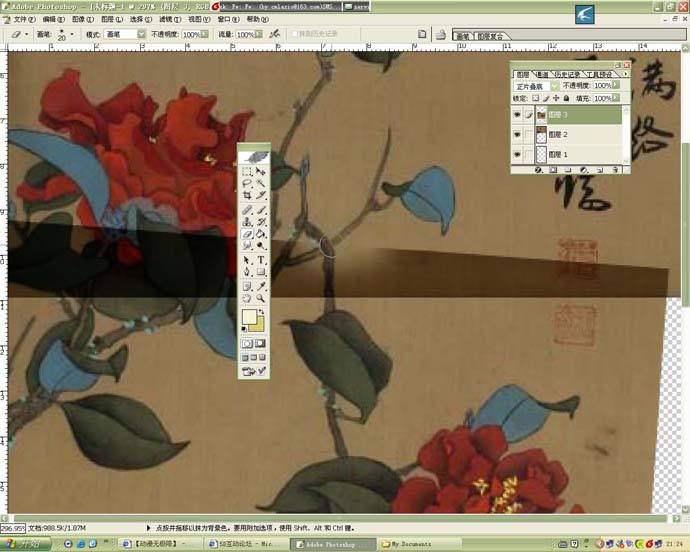Click the background color swatch
The height and width of the screenshot is (552, 690).
(x=259, y=325)
